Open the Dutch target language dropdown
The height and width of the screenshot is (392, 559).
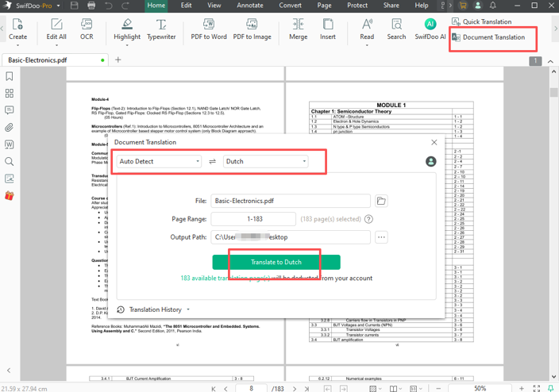(265, 162)
